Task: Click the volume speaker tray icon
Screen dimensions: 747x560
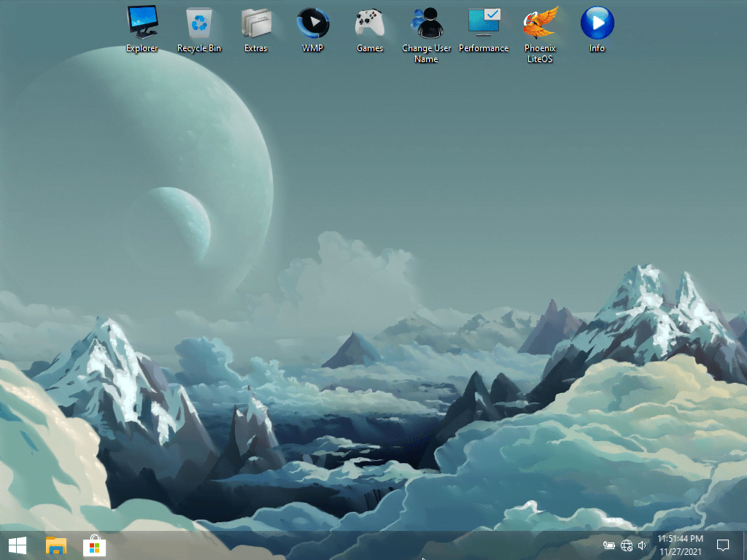Action: coord(643,545)
